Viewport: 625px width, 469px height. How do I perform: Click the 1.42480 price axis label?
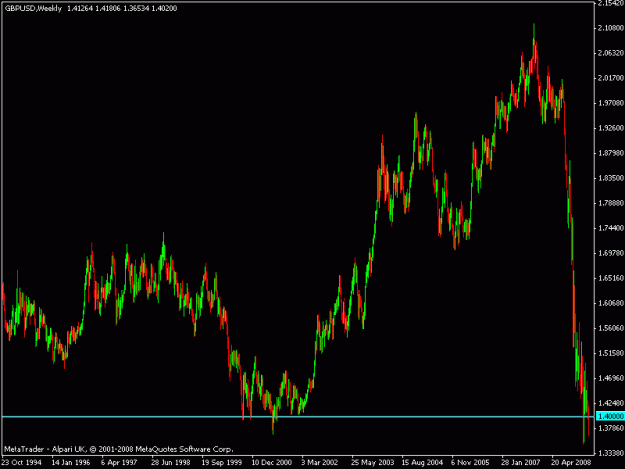click(611, 403)
